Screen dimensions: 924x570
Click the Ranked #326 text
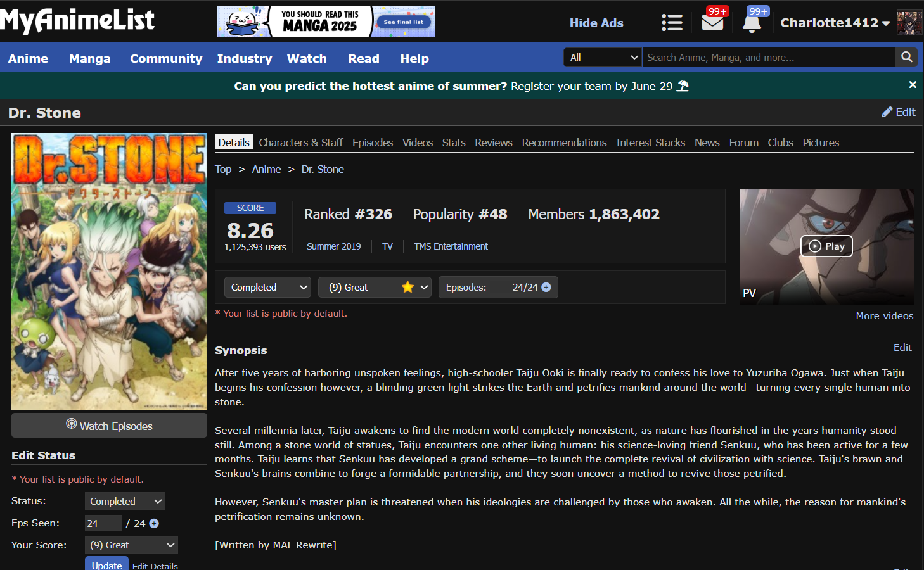click(348, 214)
